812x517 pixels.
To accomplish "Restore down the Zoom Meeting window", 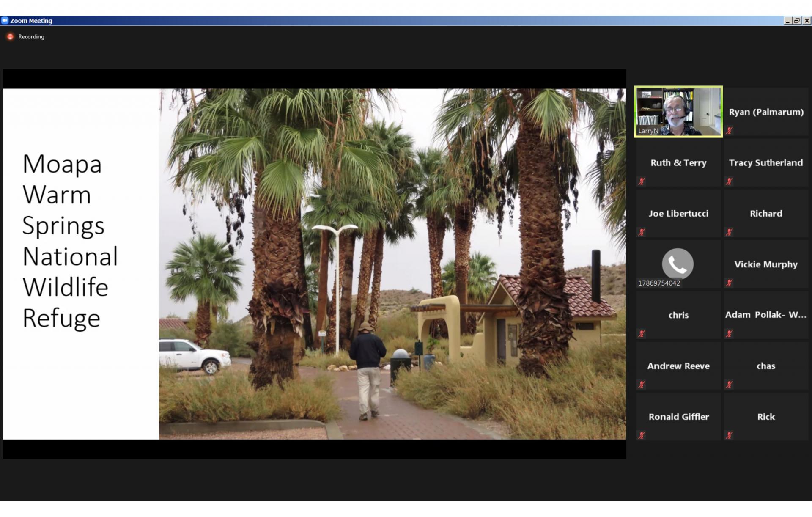I will pyautogui.click(x=797, y=20).
